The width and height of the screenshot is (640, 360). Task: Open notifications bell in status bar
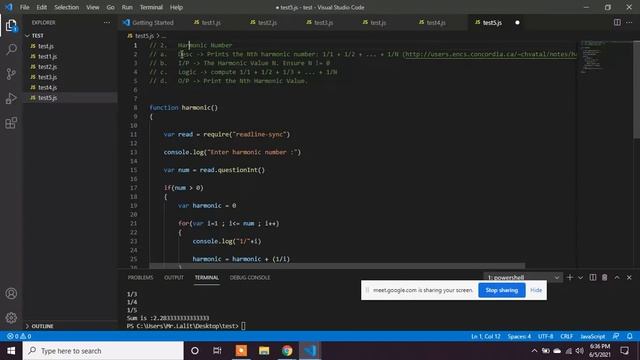pos(629,336)
